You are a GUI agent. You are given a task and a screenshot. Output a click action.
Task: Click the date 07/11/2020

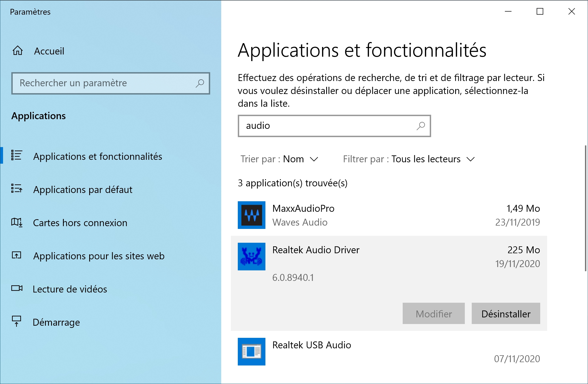click(x=517, y=359)
